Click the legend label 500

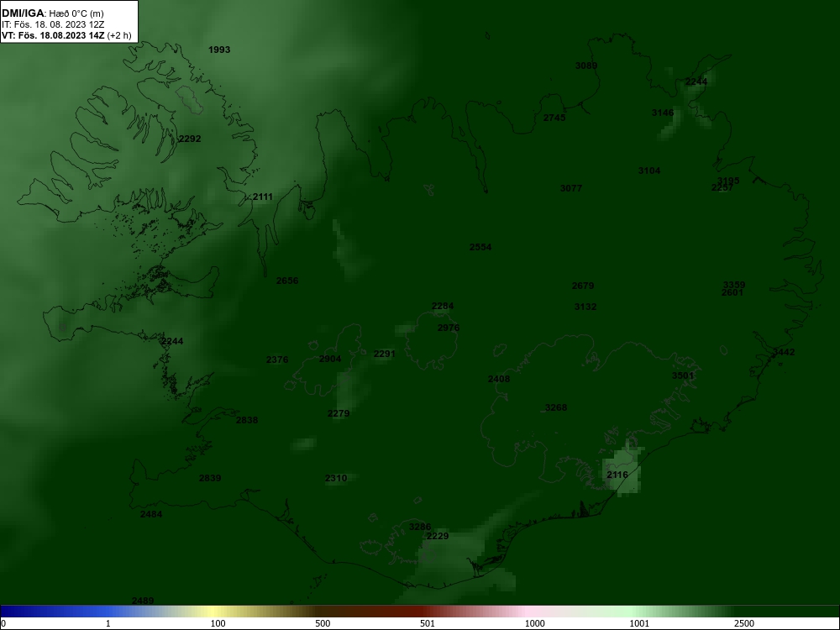[323, 623]
